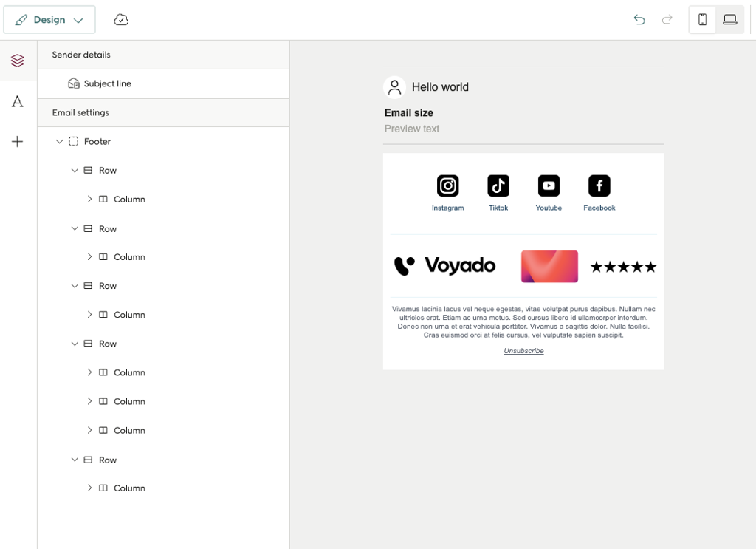Screen dimensions: 756x549
Task: Undo the last change
Action: coord(639,19)
